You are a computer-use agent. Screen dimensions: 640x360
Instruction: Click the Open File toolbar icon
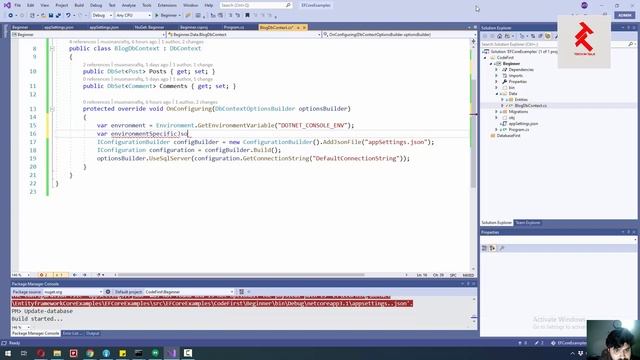43,16
